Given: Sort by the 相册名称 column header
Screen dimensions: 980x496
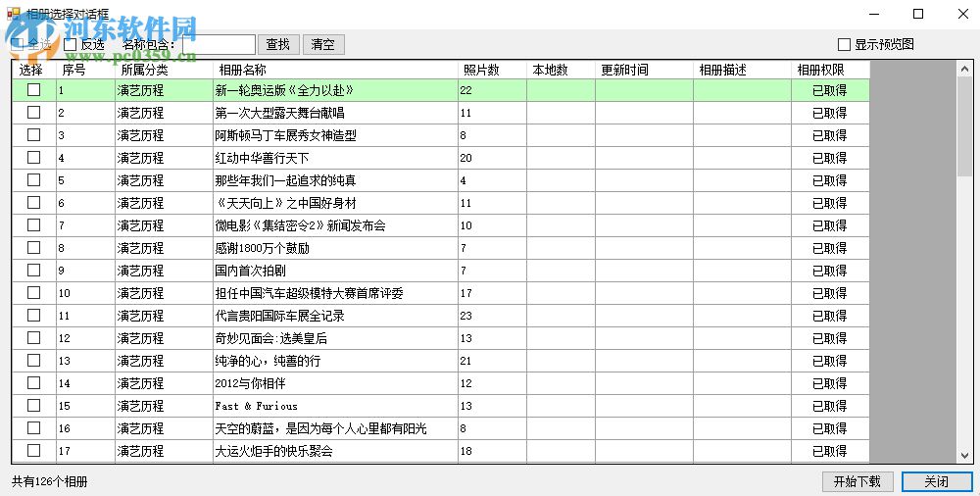Looking at the screenshot, I should click(x=335, y=70).
